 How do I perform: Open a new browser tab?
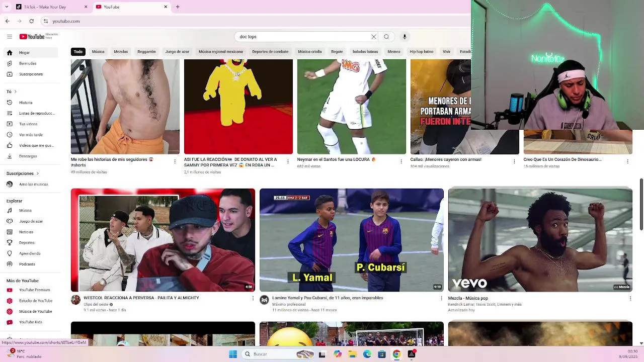[178, 7]
